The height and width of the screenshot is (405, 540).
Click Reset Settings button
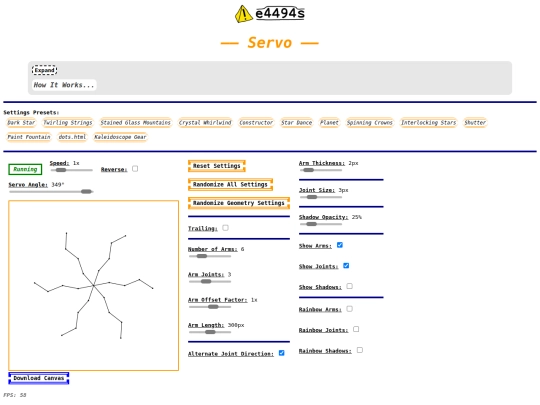(x=217, y=166)
